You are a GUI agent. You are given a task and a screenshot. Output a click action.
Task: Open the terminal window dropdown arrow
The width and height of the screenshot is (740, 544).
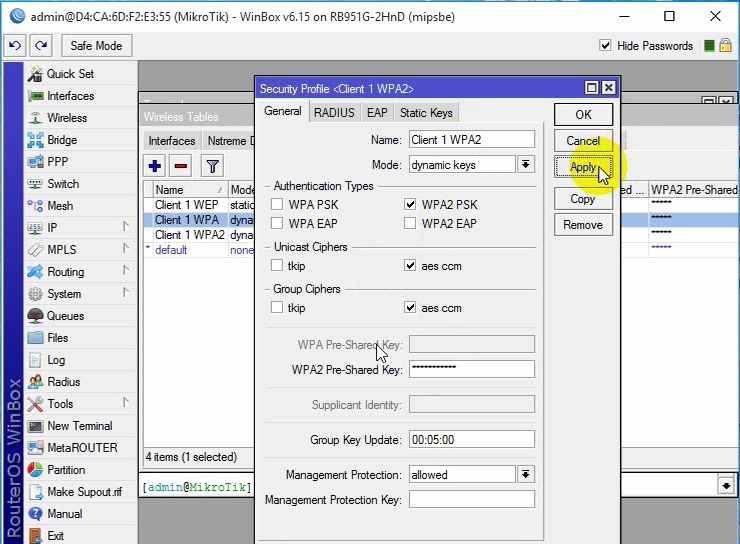coord(726,486)
